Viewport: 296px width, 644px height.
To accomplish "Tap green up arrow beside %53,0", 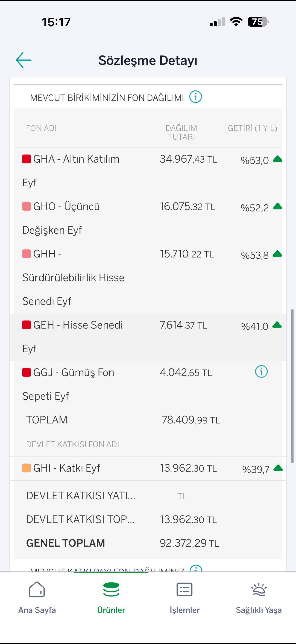I will pos(277,159).
